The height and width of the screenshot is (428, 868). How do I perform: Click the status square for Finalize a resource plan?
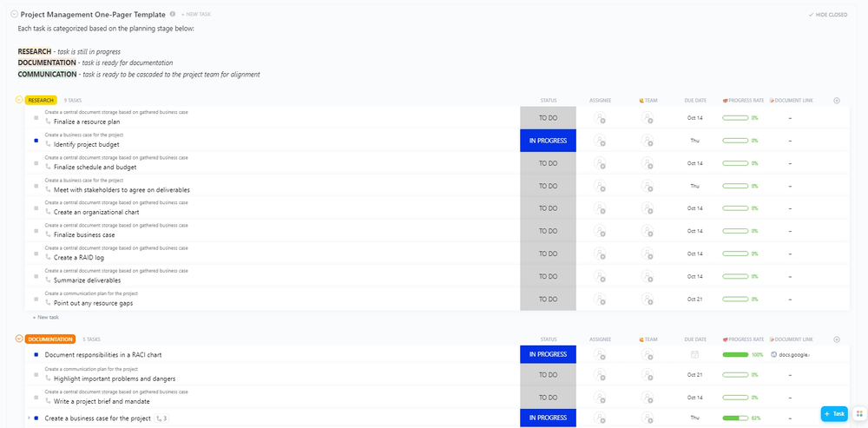click(x=36, y=117)
